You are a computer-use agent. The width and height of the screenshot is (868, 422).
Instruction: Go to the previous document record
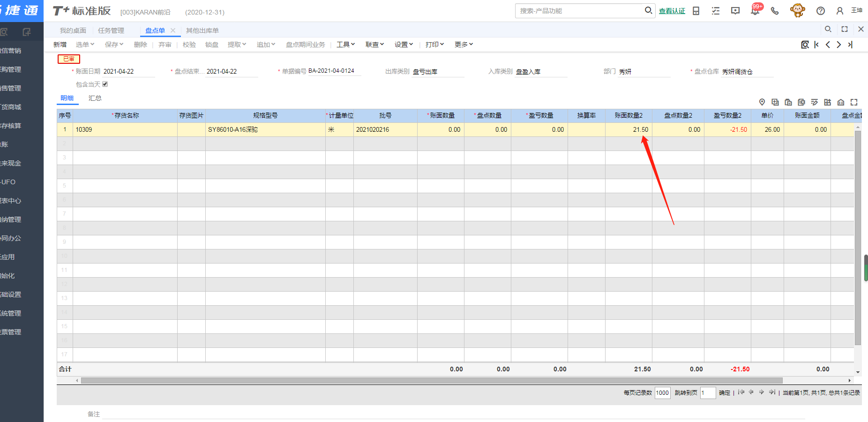pyautogui.click(x=828, y=45)
